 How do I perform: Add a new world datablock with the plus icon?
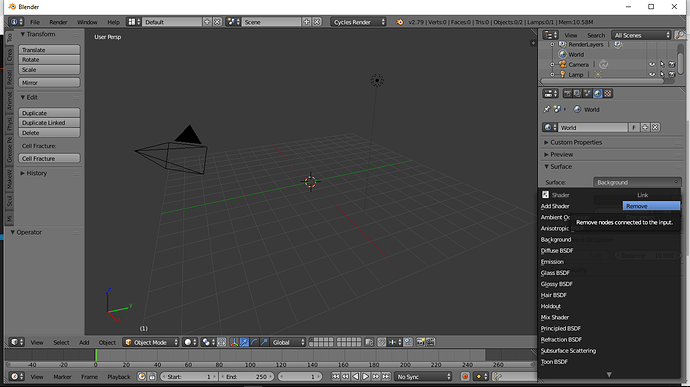click(x=645, y=128)
